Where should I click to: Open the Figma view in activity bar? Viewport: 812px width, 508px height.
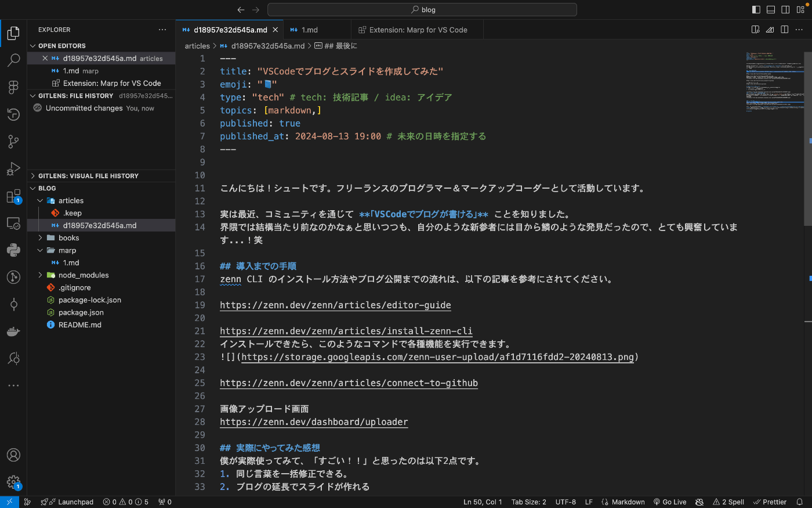click(x=13, y=87)
